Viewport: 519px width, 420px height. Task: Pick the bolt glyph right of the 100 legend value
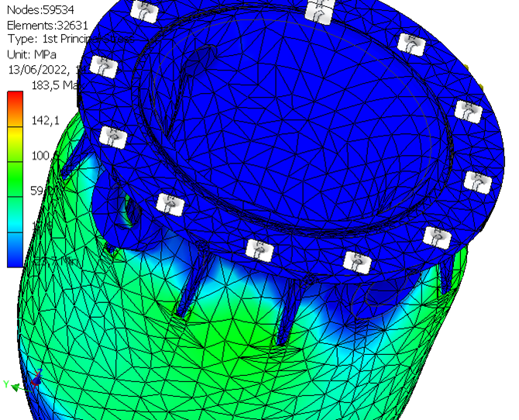click(x=114, y=137)
